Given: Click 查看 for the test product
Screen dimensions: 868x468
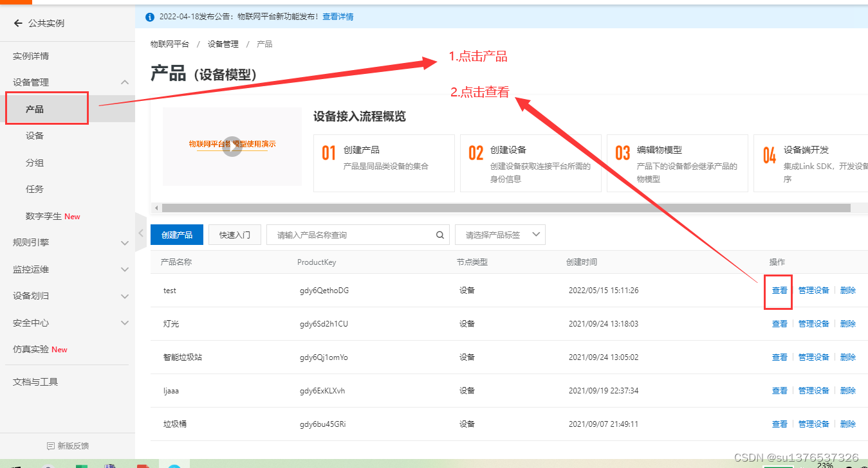Looking at the screenshot, I should 780,291.
